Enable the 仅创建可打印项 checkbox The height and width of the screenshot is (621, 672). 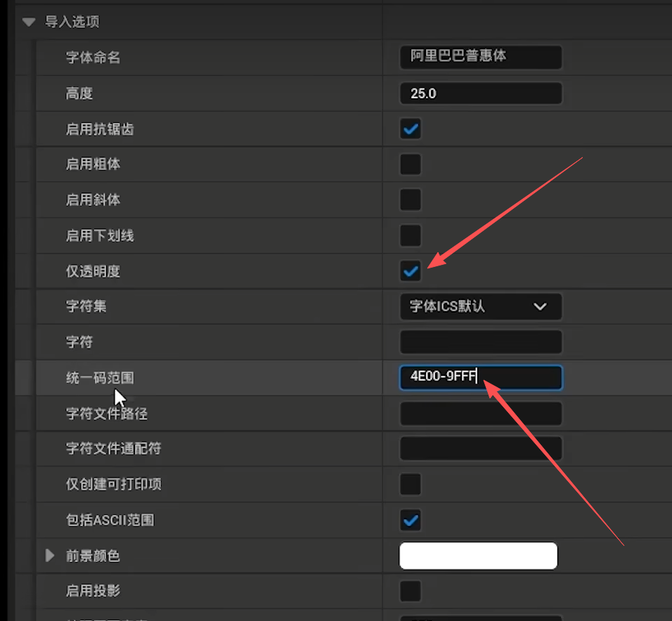411,484
